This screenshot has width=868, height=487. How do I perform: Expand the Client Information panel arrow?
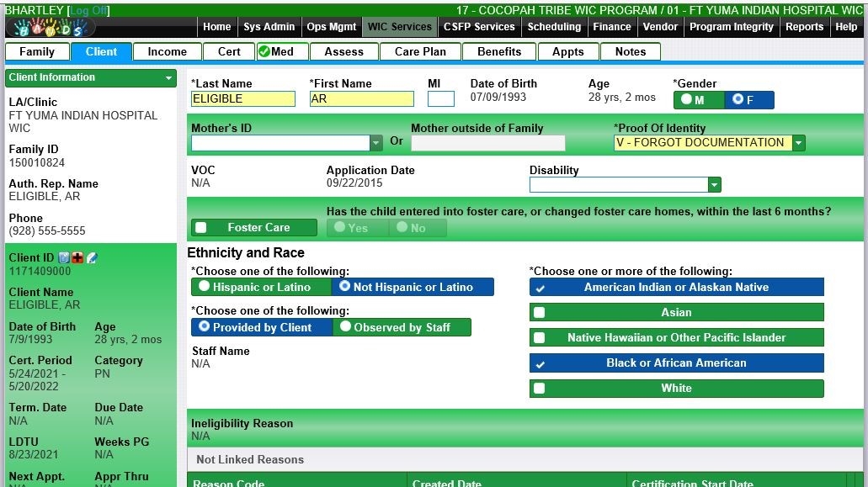click(169, 78)
